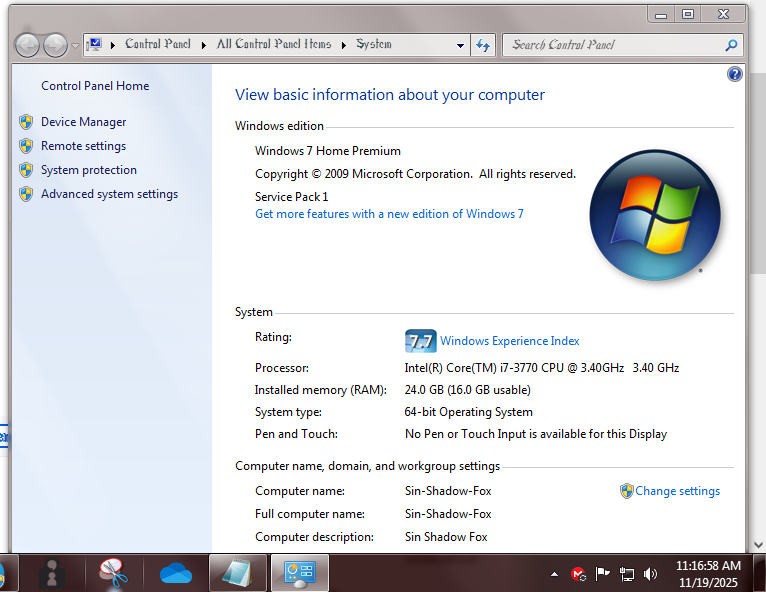
Task: Open Action Center flag tray icon
Action: (602, 574)
